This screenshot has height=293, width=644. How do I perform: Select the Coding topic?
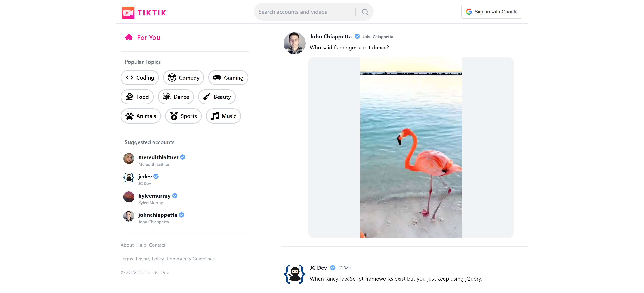[140, 78]
